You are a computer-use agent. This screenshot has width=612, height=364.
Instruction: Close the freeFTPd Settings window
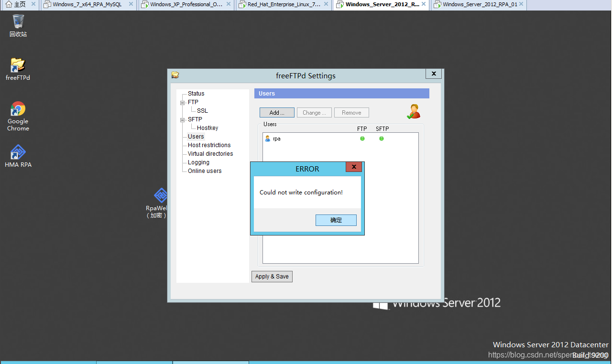pos(434,74)
